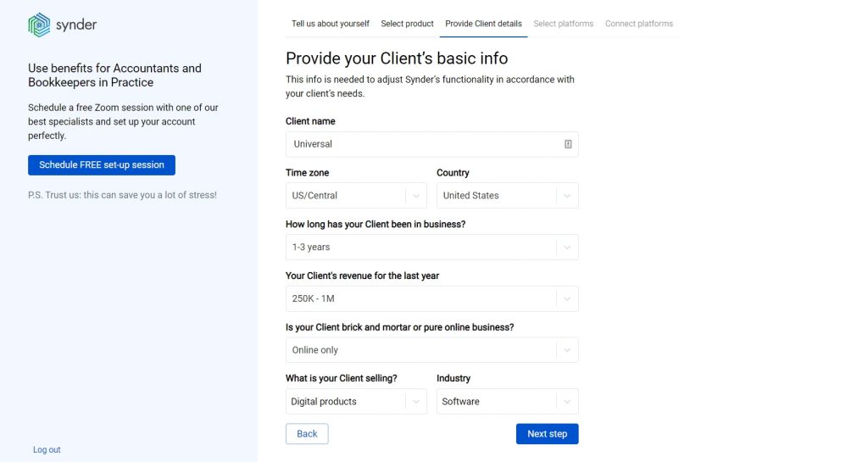Viewport: 868px width, 462px height.
Task: Click the synder wordmark text
Action: pos(76,25)
